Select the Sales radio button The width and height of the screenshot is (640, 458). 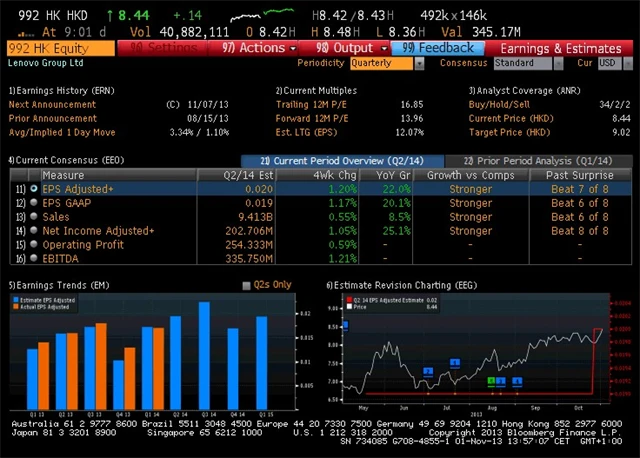pyautogui.click(x=34, y=216)
